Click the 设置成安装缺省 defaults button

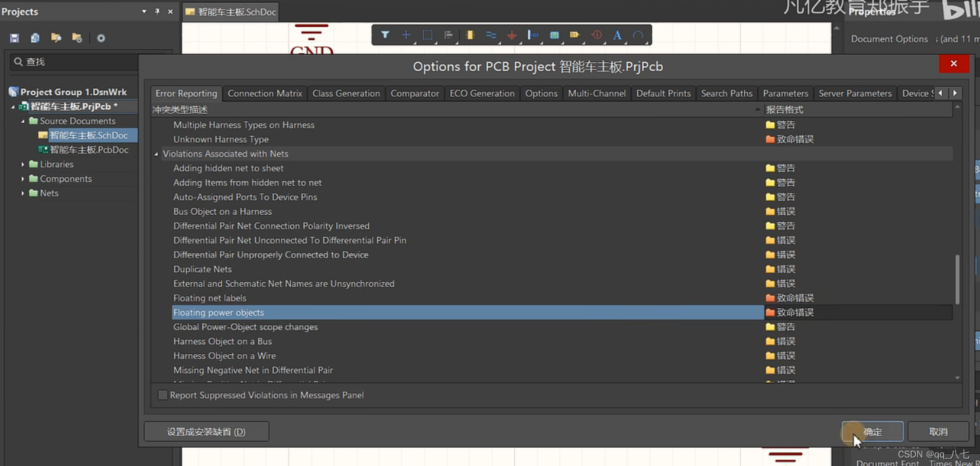[206, 432]
